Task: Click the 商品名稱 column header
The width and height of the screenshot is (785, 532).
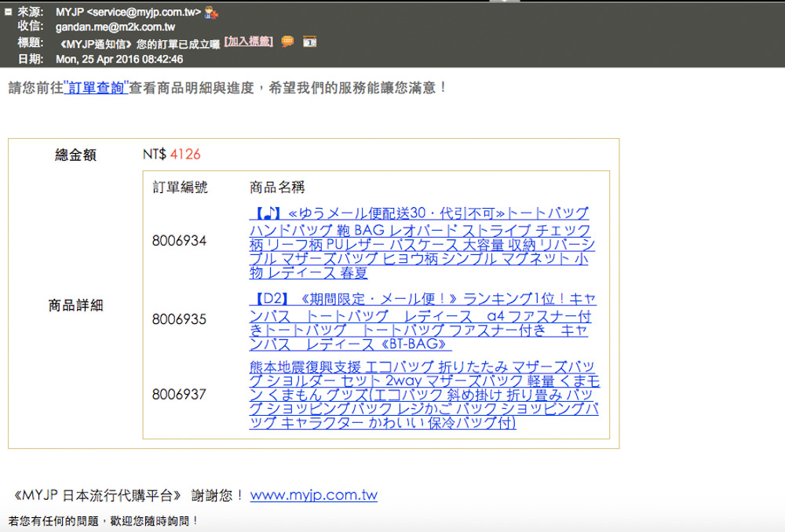Action: tap(277, 188)
